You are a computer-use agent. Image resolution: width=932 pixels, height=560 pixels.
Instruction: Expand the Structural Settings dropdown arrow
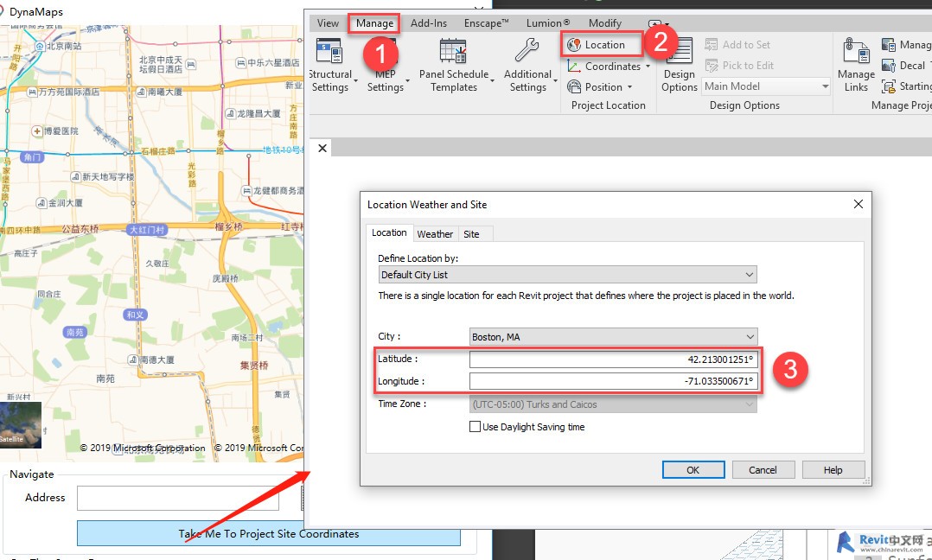tap(355, 80)
